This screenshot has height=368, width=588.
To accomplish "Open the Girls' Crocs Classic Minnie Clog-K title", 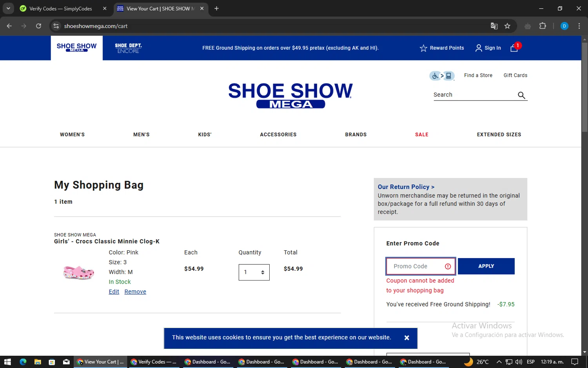I will click(107, 241).
